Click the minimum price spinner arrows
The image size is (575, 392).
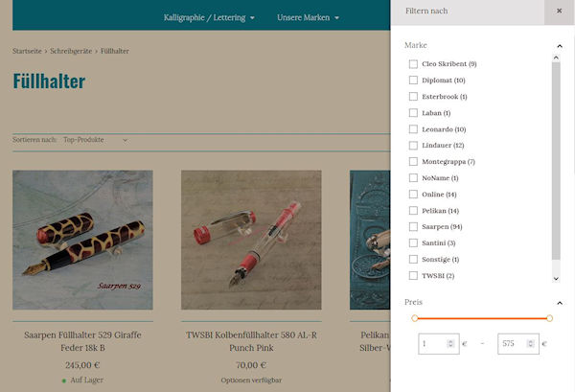(x=450, y=343)
